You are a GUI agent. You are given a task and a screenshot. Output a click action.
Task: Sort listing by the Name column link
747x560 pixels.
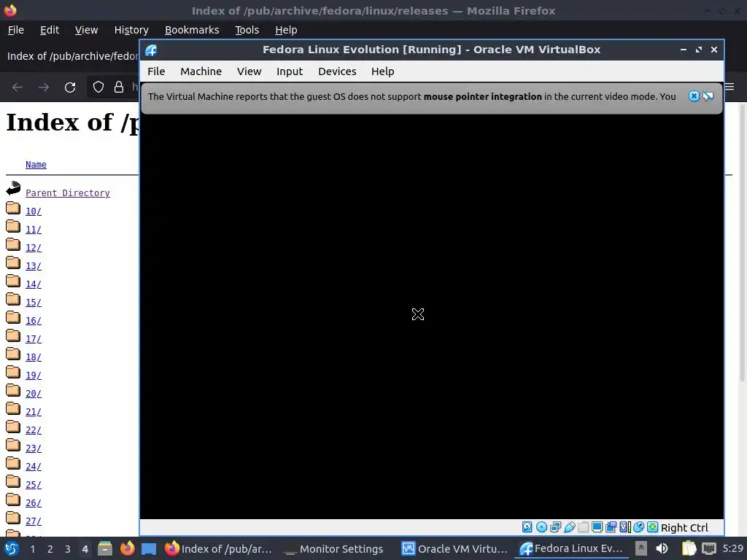(36, 164)
